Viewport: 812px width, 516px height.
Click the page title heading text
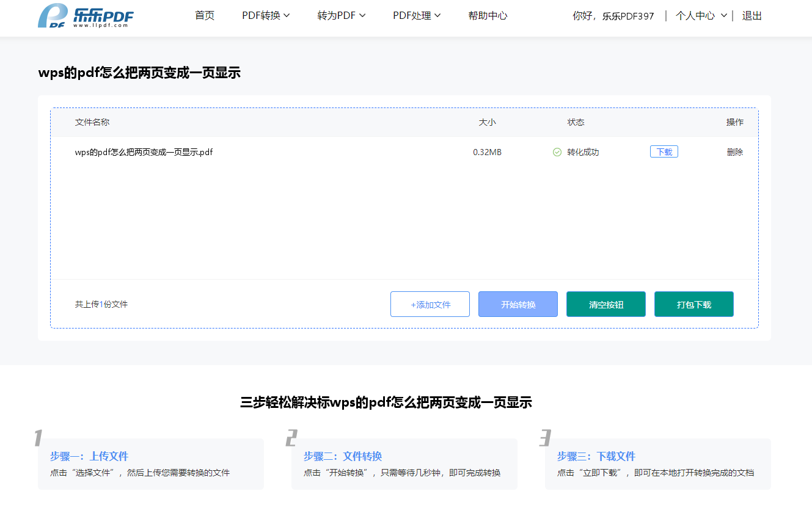[x=139, y=73]
